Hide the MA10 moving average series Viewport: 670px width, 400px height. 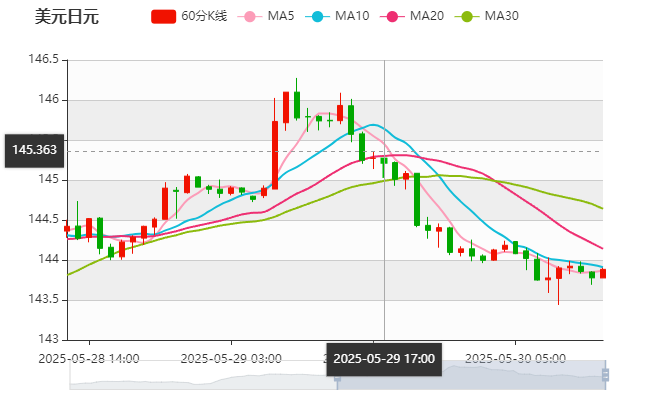pyautogui.click(x=337, y=17)
